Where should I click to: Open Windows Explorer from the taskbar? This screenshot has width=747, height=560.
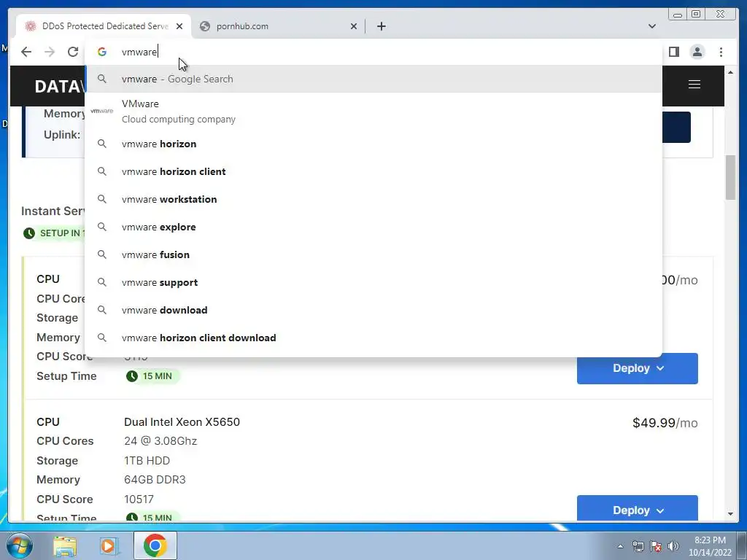pos(65,545)
